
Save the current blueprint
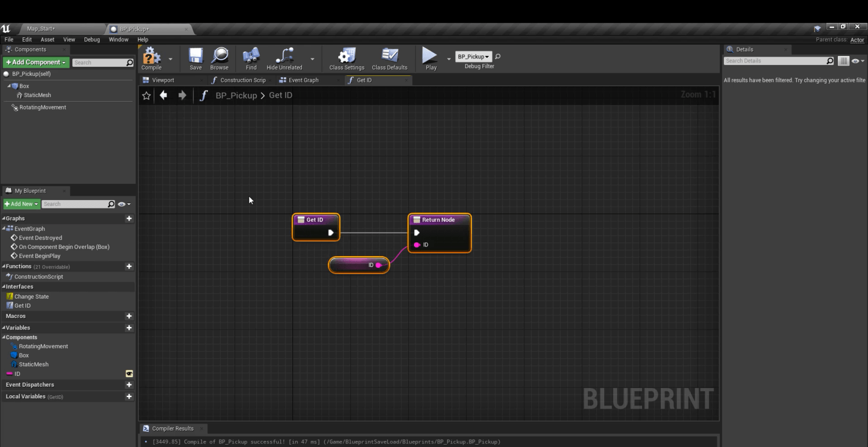pos(195,58)
